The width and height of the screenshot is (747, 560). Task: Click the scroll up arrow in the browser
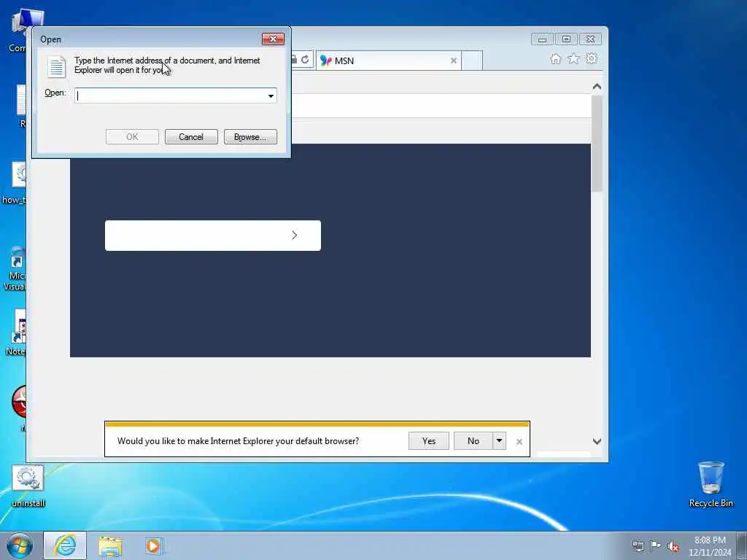597,87
